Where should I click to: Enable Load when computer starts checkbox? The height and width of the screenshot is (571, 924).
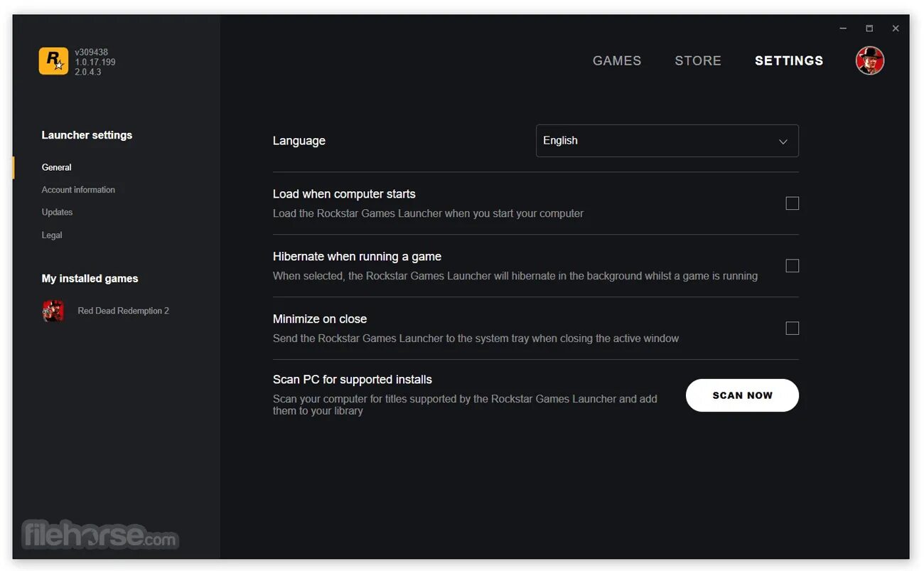click(x=792, y=203)
